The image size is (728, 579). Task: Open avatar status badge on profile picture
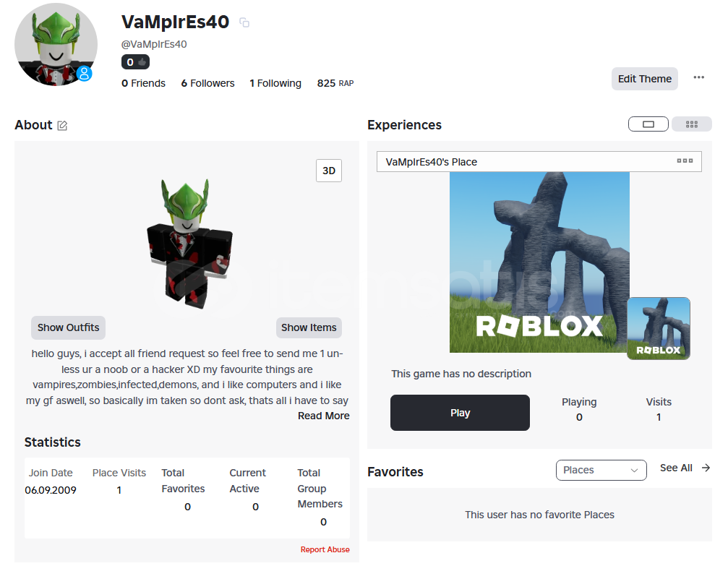pos(84,73)
